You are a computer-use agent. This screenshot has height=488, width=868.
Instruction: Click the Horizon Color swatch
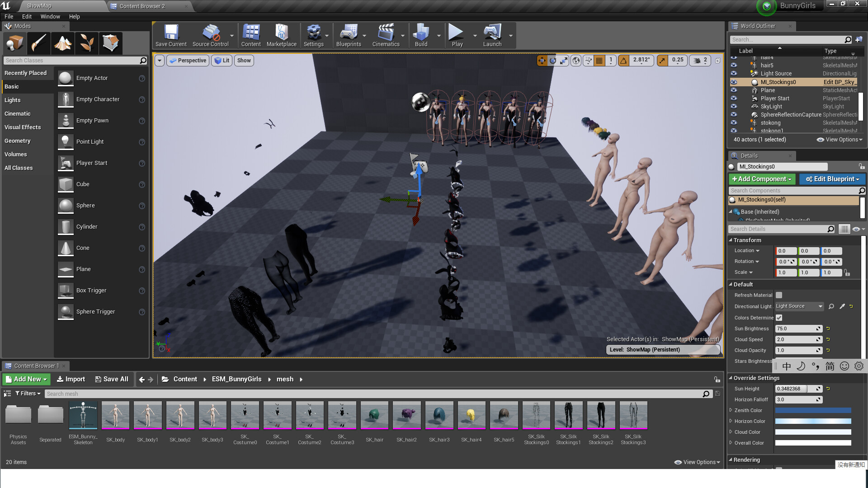[813, 421]
